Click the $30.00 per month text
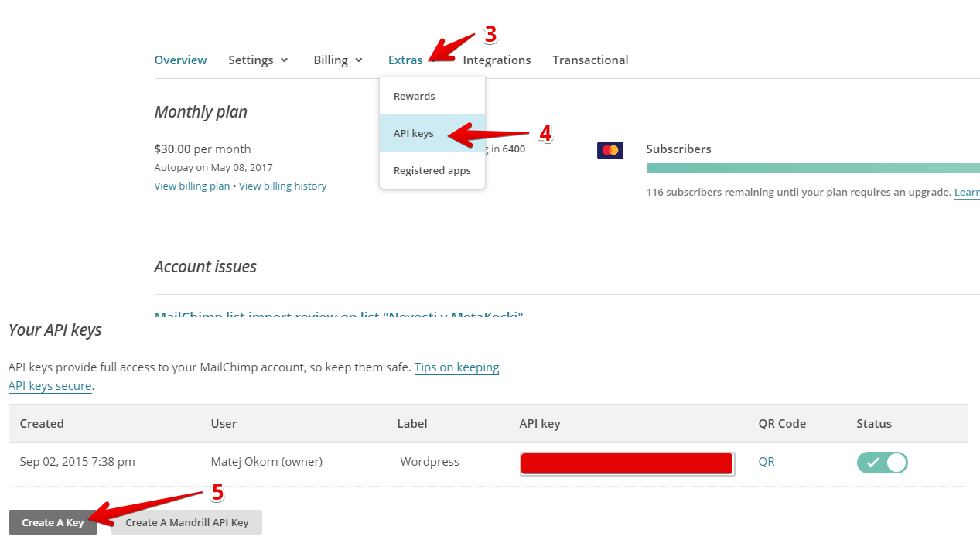The height and width of the screenshot is (557, 980). tap(203, 149)
